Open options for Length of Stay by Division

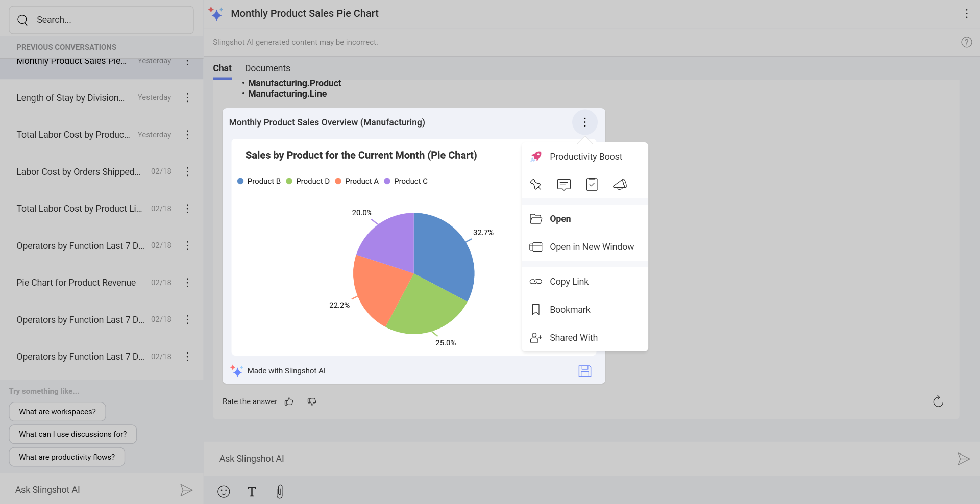(x=187, y=97)
